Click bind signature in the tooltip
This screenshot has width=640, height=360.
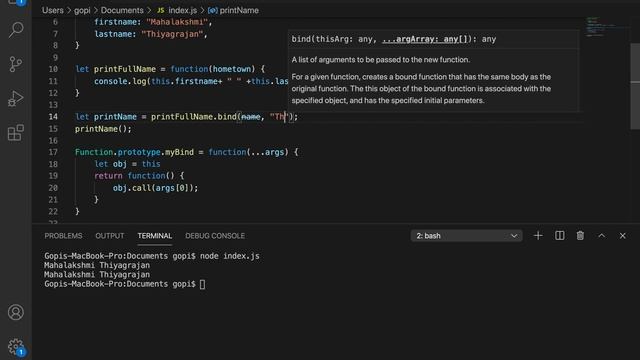tap(394, 39)
